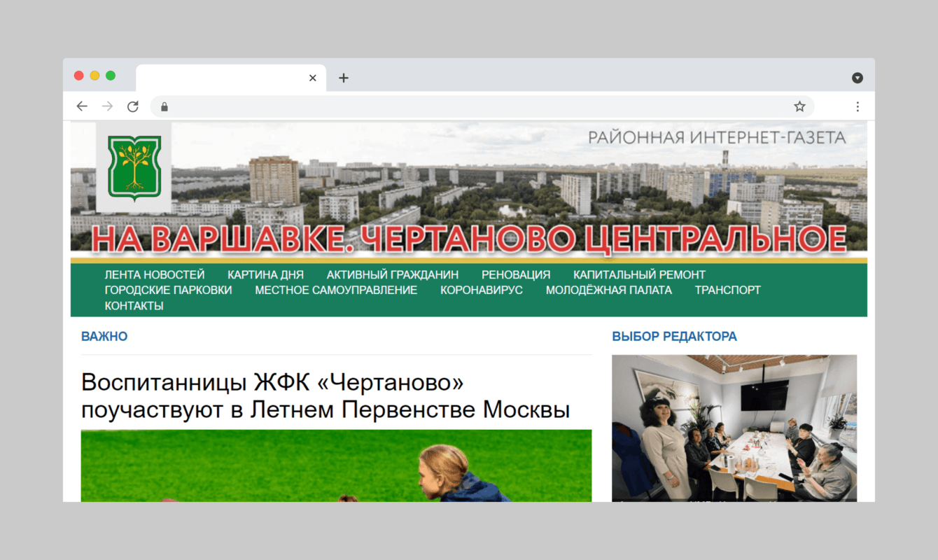Screen dimensions: 938x560
Task: Open a new browser tab with the plus icon
Action: 343,78
